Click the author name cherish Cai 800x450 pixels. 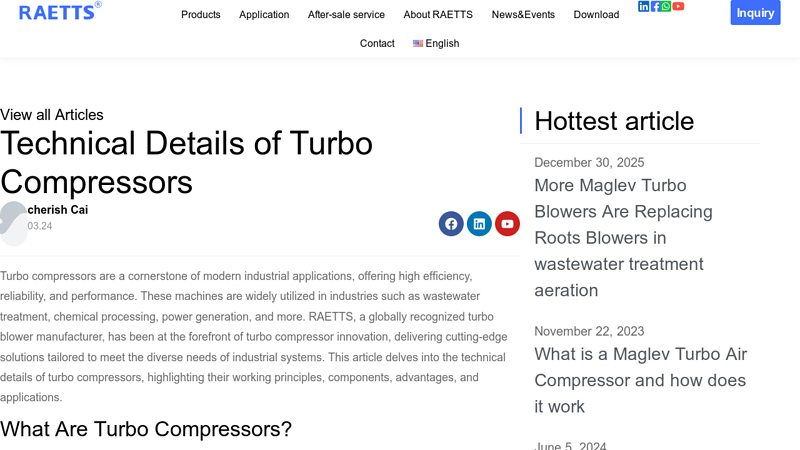pyautogui.click(x=58, y=210)
